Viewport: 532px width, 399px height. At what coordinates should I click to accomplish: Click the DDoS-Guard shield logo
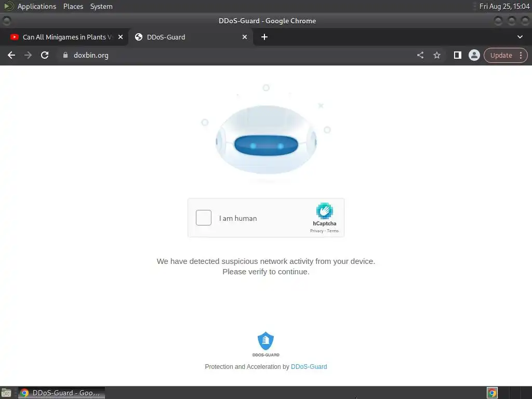tap(265, 341)
